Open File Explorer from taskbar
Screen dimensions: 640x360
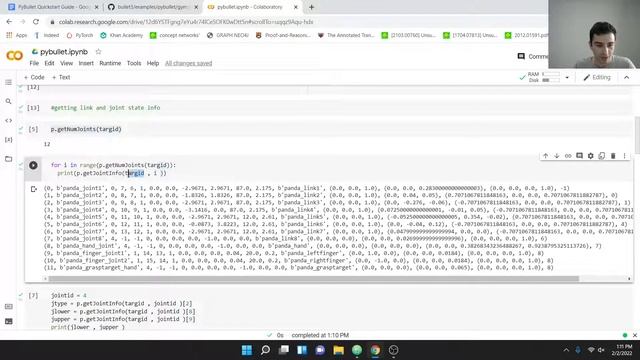(x=338, y=350)
